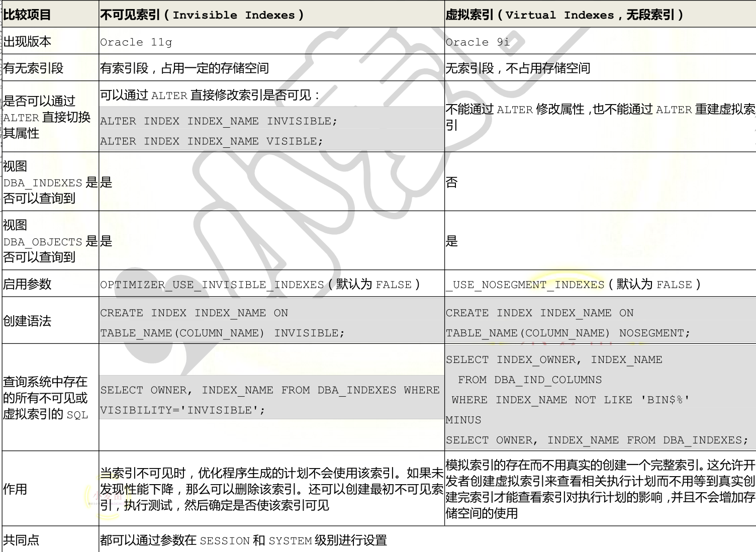Click the cell 'Oracle 9i'
Image resolution: width=756 pixels, height=552 pixels.
(x=478, y=42)
